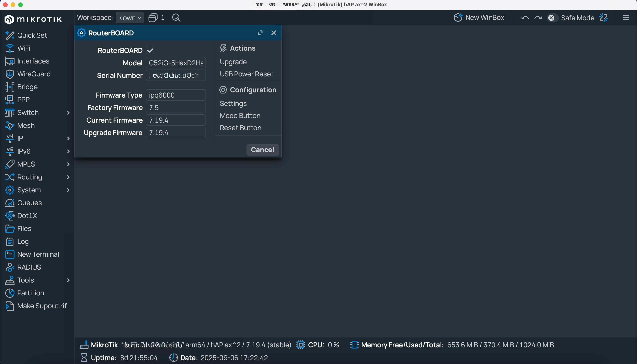Select the Bridge icon in sidebar
637x364 pixels.
[x=9, y=87]
